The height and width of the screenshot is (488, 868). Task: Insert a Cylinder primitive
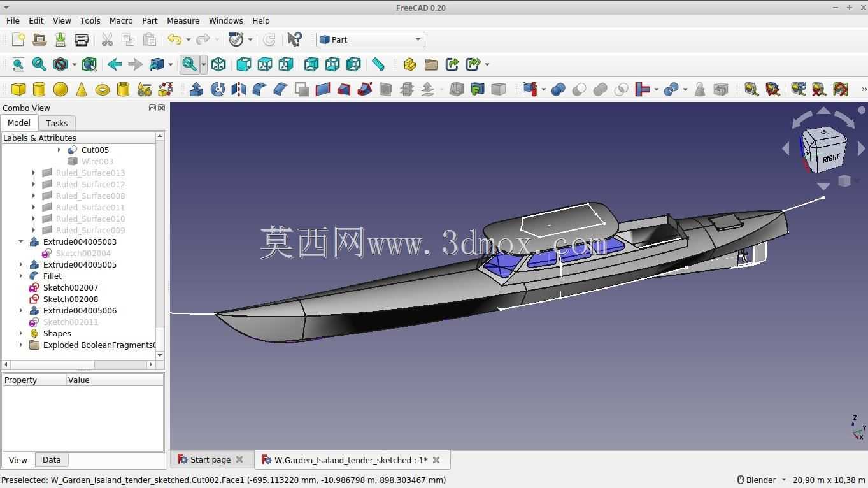pyautogui.click(x=39, y=89)
